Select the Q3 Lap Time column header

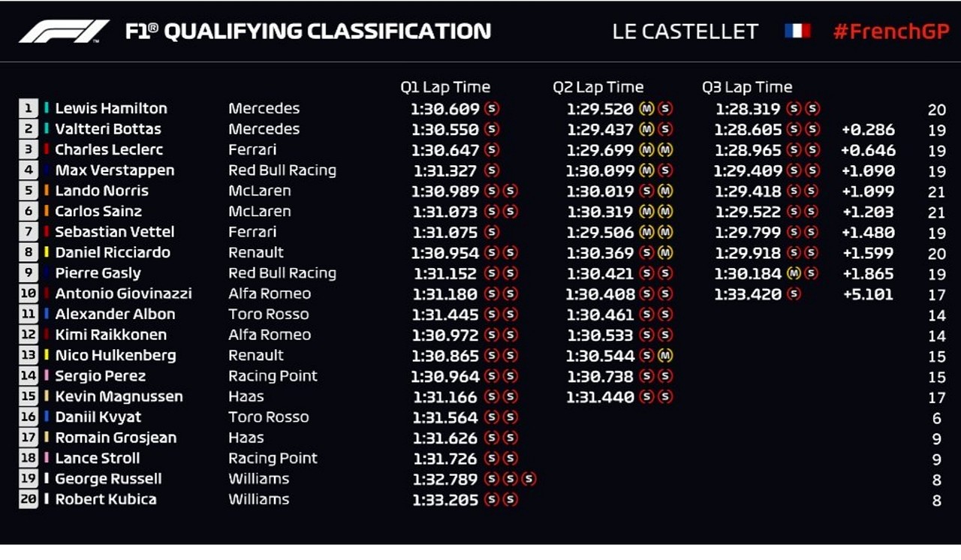(747, 87)
